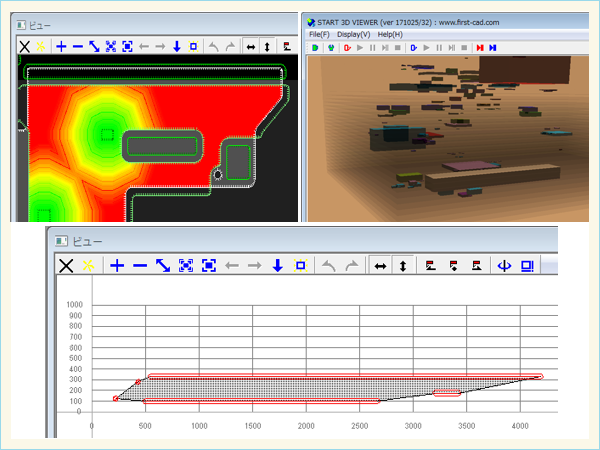This screenshot has width=600, height=450.
Task: Click the bright green hotspot in the heat map
Action: (x=104, y=133)
